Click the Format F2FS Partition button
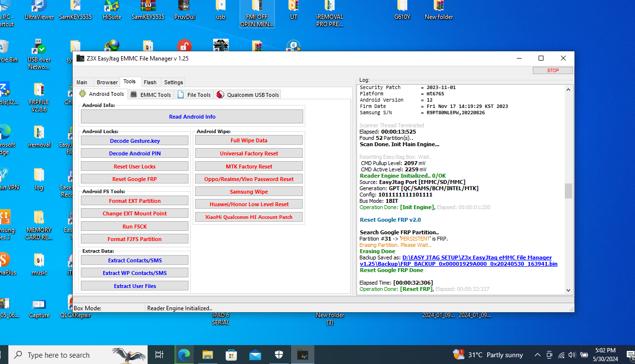This screenshot has width=635, height=364. [x=135, y=239]
